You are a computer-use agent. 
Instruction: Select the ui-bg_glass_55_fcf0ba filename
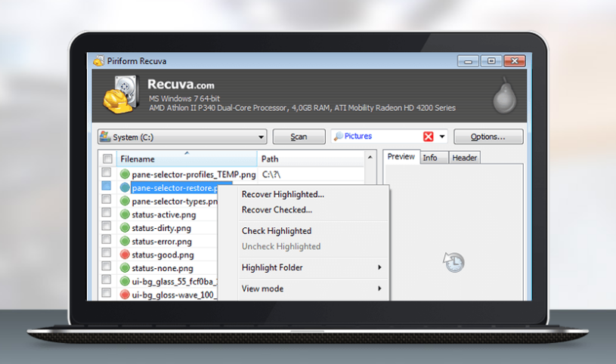coord(175,281)
